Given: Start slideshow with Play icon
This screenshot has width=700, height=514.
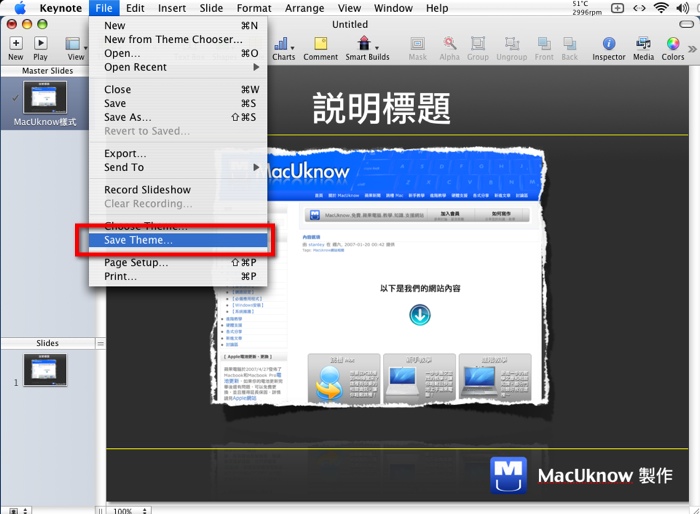Looking at the screenshot, I should pyautogui.click(x=40, y=43).
